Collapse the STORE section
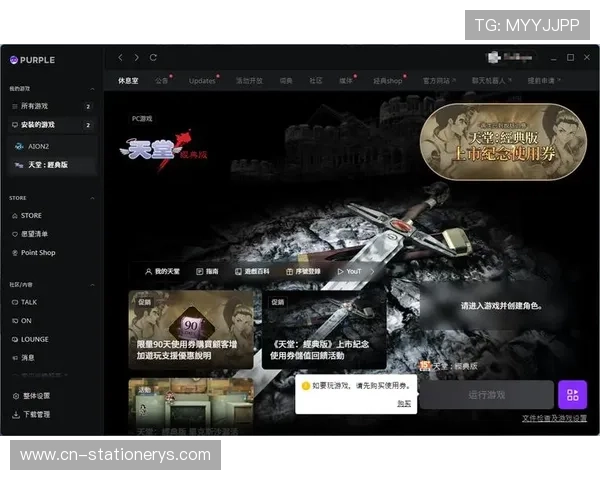 [92, 198]
